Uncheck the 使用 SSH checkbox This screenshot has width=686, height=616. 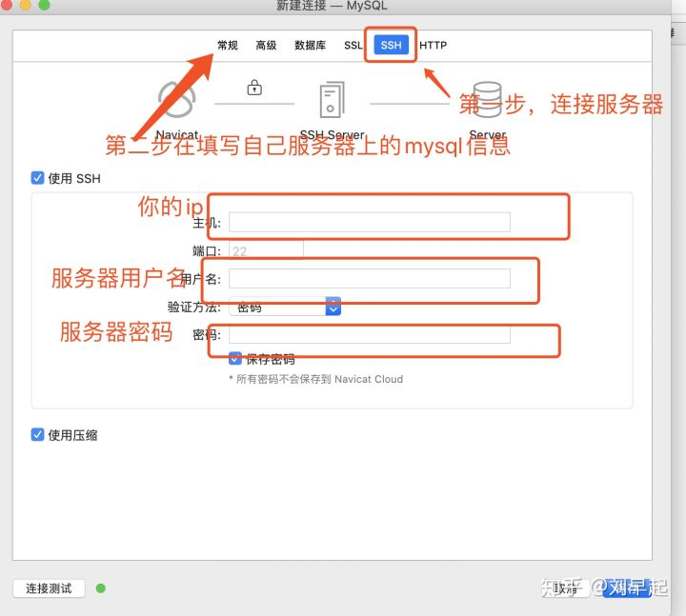(37, 178)
